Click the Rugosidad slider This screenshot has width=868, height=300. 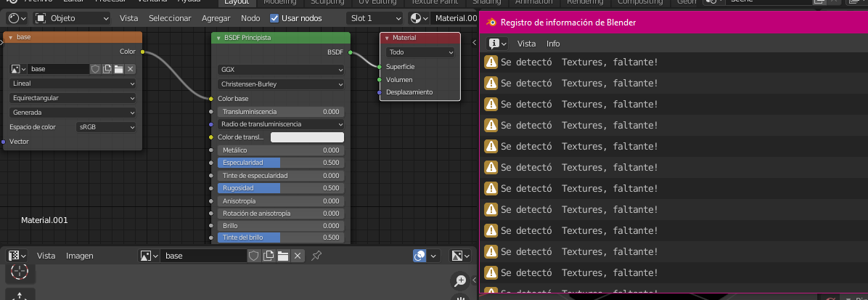280,188
